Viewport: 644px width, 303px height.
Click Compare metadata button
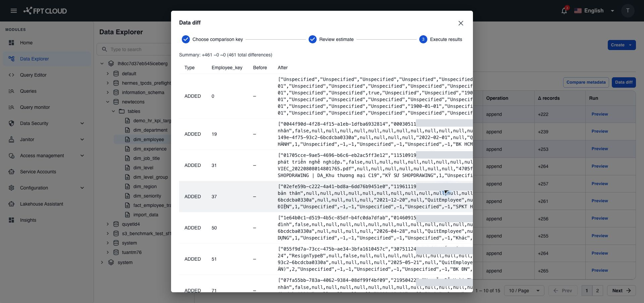pos(586,82)
